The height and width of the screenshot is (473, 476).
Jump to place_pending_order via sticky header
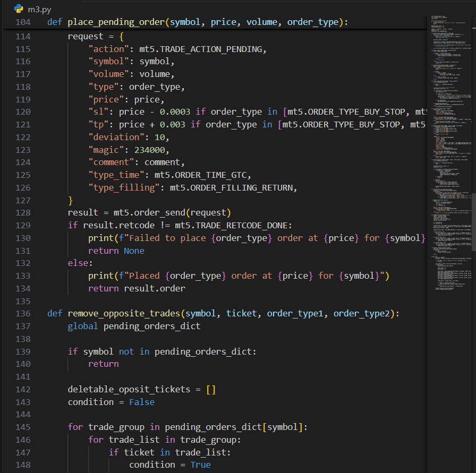point(116,22)
